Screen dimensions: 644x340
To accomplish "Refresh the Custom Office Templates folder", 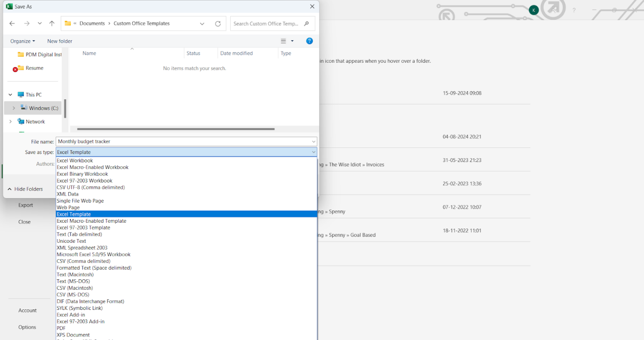I will 218,23.
